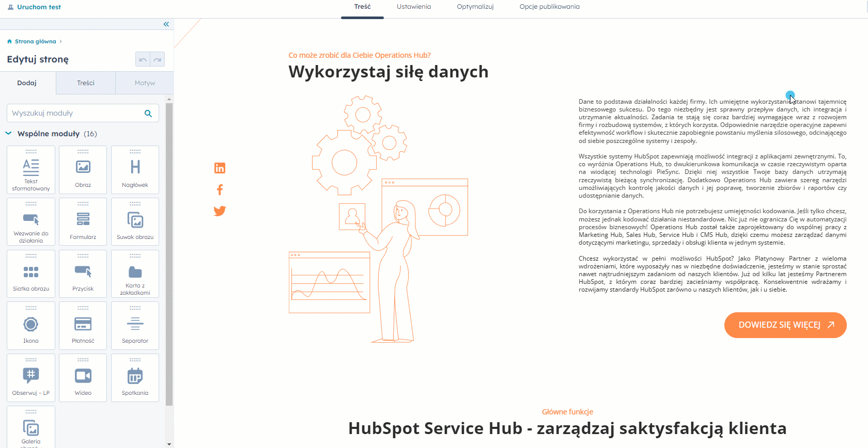868x448 pixels.
Task: Click the sidebar scrollbar down arrow
Action: tap(169, 444)
